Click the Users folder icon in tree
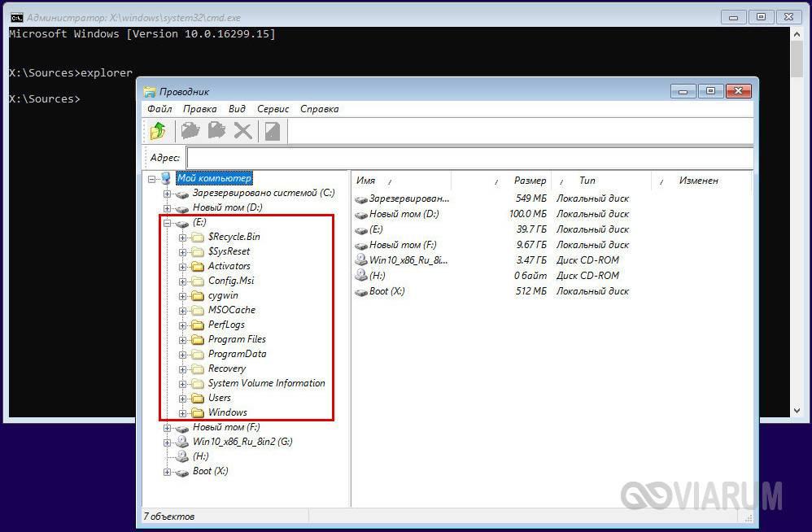Image resolution: width=812 pixels, height=532 pixels. tap(197, 399)
